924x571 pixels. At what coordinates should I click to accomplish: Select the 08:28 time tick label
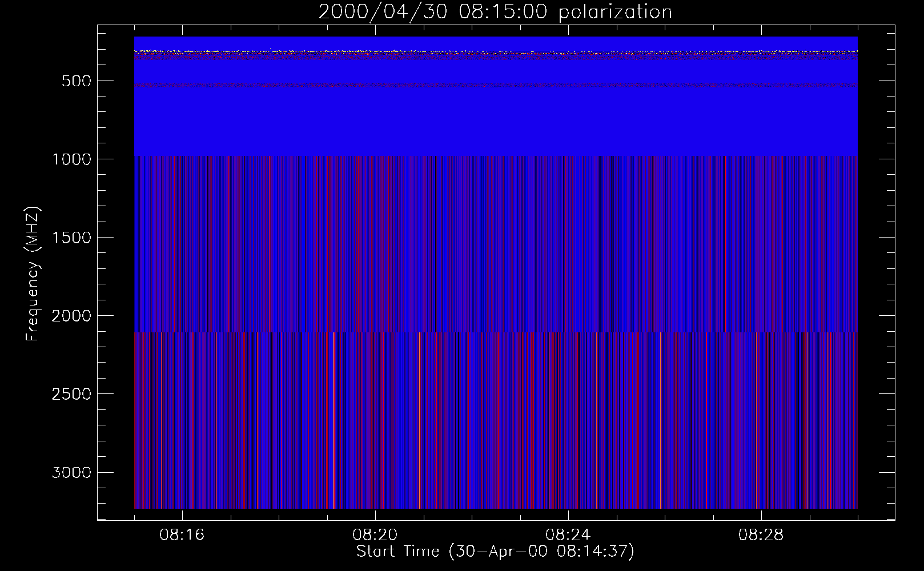(x=761, y=535)
